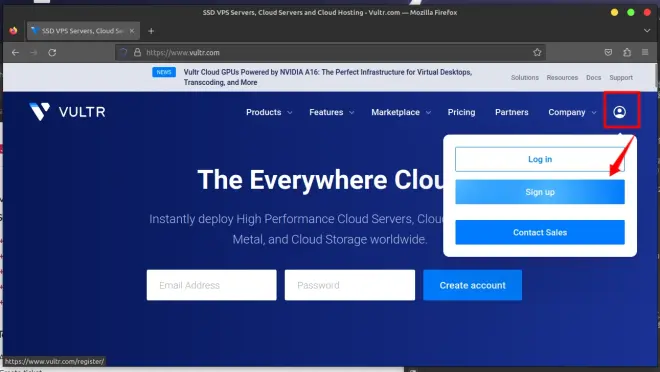
Task: Click the Create account button
Action: click(472, 285)
